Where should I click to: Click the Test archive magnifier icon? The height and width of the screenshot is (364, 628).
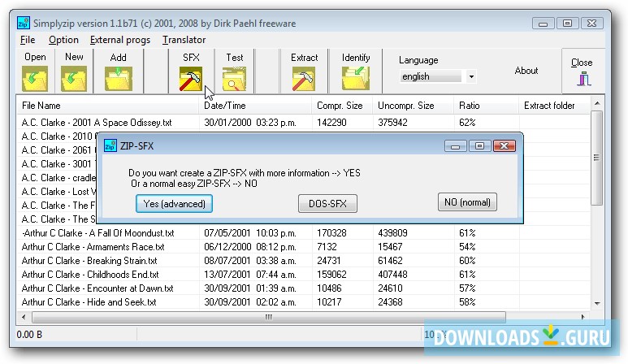pyautogui.click(x=234, y=79)
